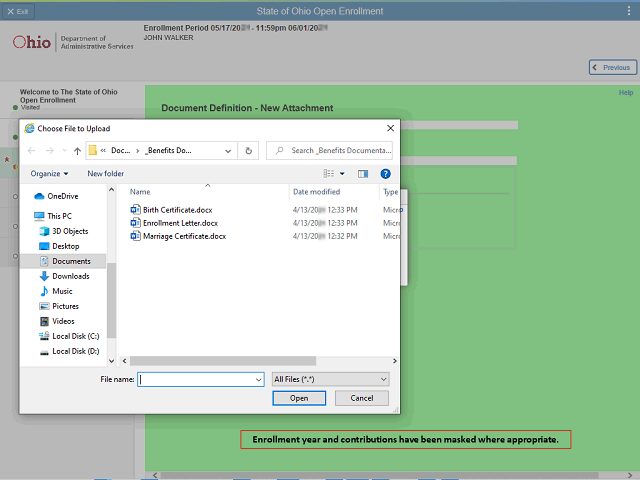Click the Forward arrow in file dialog
The height and width of the screenshot is (480, 640).
[49, 151]
